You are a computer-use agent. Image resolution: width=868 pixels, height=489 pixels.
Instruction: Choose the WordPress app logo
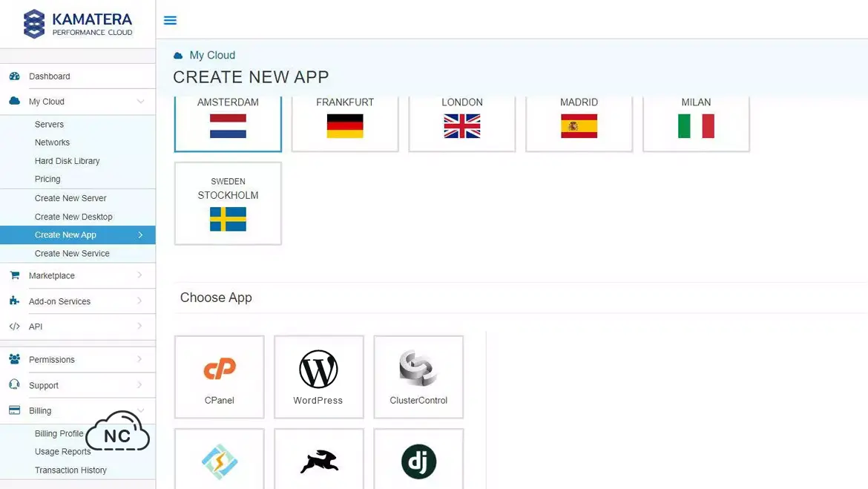[319, 369]
